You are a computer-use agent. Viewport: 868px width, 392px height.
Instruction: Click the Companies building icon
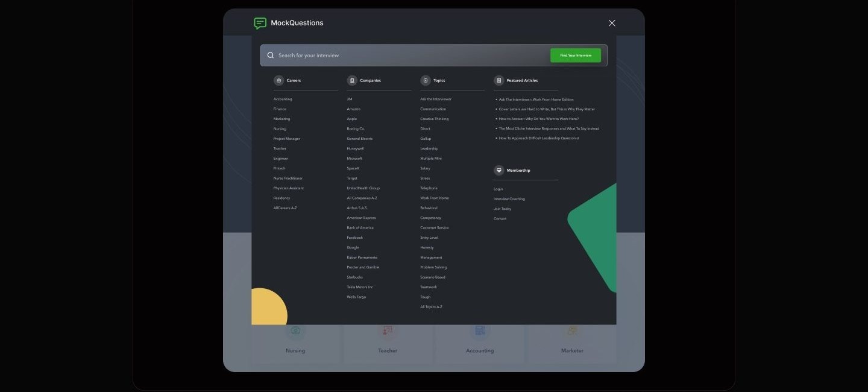click(352, 80)
